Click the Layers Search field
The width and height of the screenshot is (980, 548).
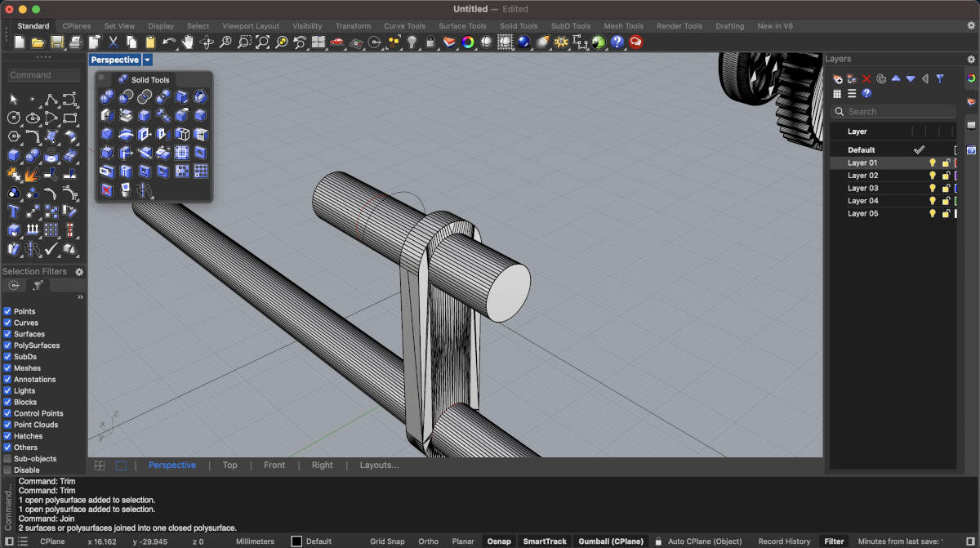[x=893, y=112]
